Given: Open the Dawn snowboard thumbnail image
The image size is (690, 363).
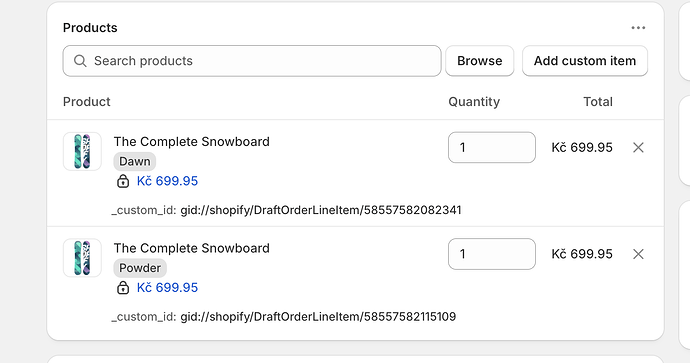Looking at the screenshot, I should [x=82, y=151].
